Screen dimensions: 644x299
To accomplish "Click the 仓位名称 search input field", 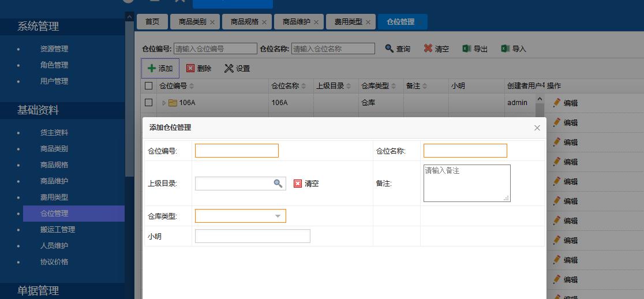I will tap(333, 49).
